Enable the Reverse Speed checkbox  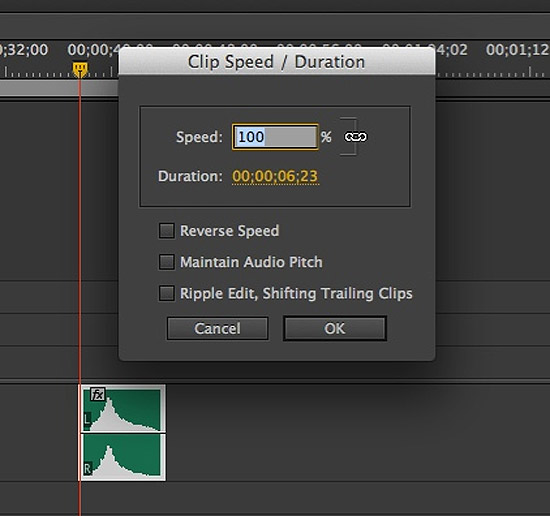tap(167, 231)
